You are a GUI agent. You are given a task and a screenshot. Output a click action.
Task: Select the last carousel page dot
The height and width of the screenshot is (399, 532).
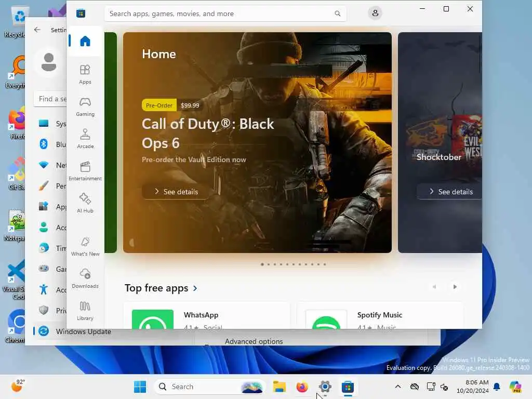(x=325, y=264)
